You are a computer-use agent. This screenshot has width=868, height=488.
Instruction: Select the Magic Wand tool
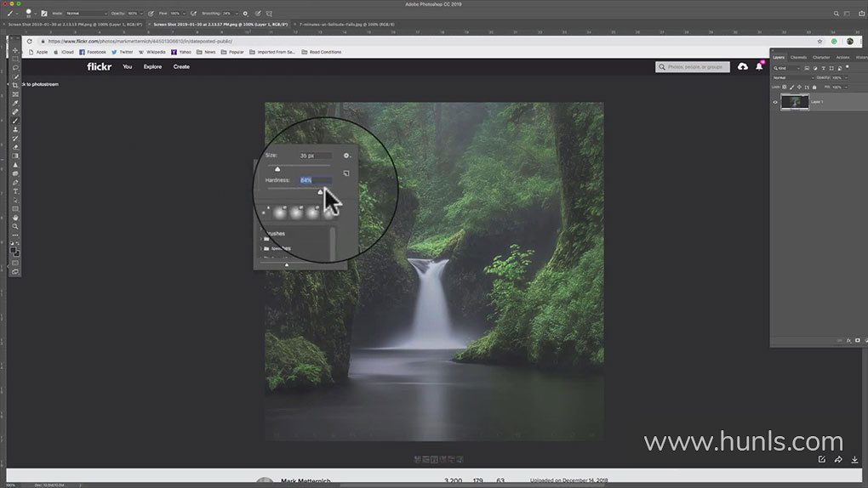(15, 77)
